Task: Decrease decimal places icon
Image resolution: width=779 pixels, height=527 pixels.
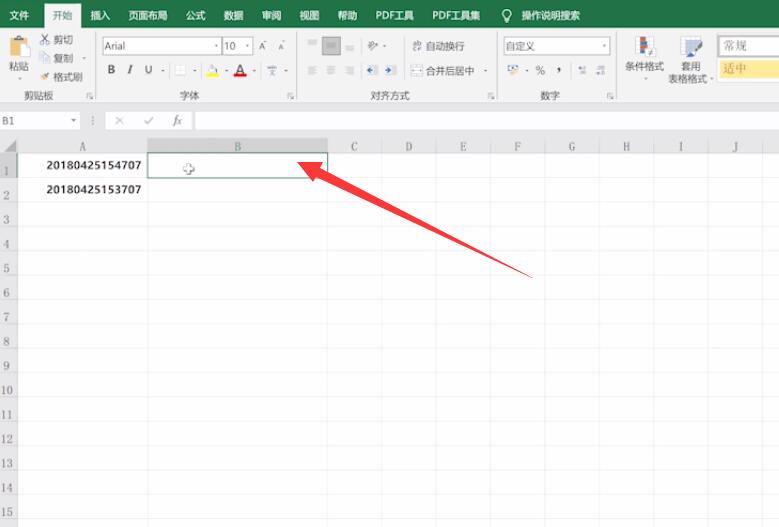Action: pos(601,71)
